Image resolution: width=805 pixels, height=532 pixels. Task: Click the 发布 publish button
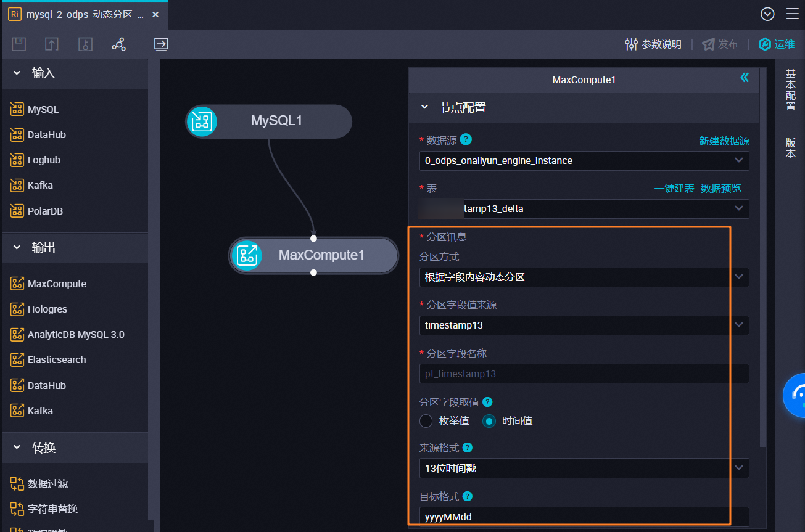coord(720,44)
